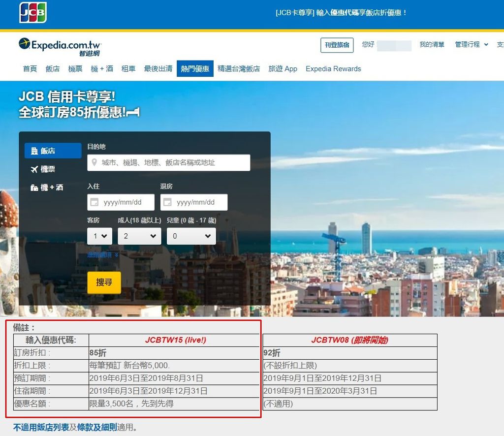
Task: Focus the destination input field
Action: pos(169,162)
